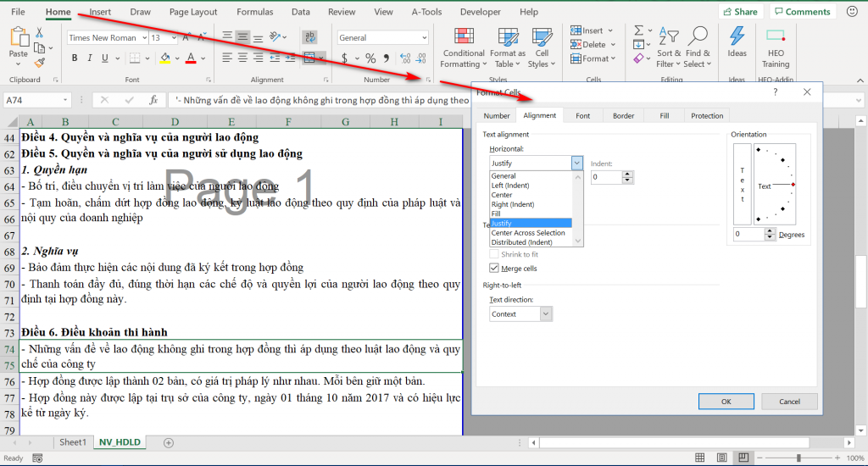Align text left in ribbon
The image size is (868, 466).
pyautogui.click(x=227, y=58)
